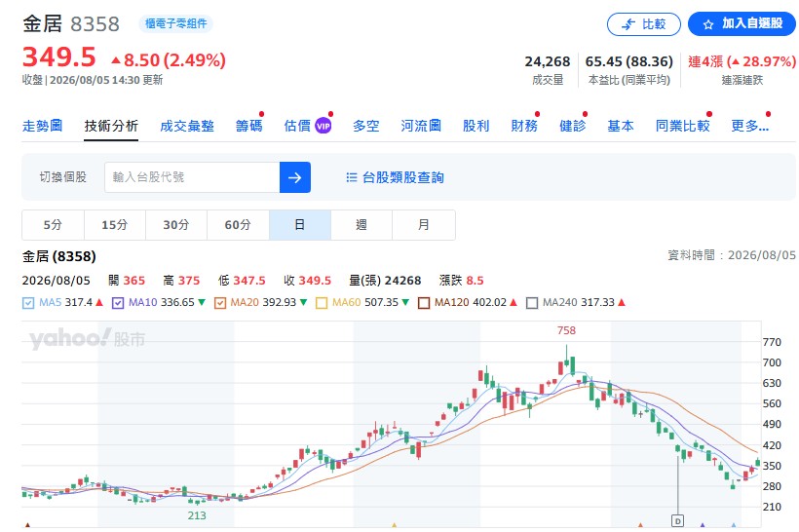Click the 開 365 opening price
This screenshot has height=532, width=799.
click(127, 281)
